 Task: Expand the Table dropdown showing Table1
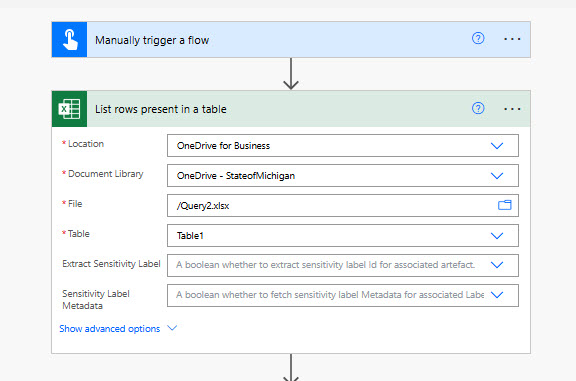point(497,236)
